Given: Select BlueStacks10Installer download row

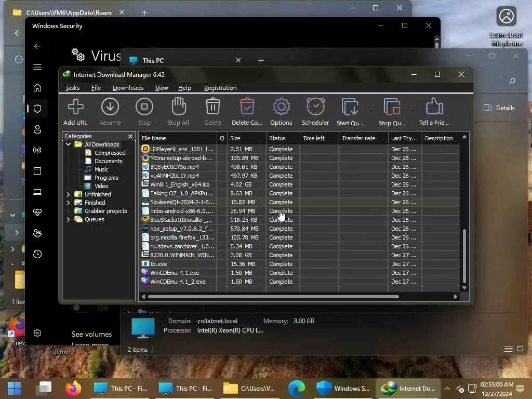Looking at the screenshot, I should 299,220.
